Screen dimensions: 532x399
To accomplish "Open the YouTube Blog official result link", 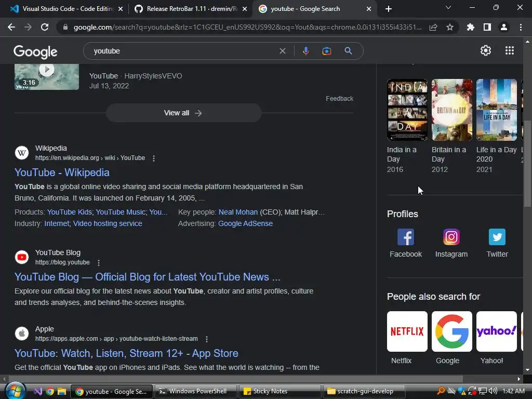I will pyautogui.click(x=148, y=277).
